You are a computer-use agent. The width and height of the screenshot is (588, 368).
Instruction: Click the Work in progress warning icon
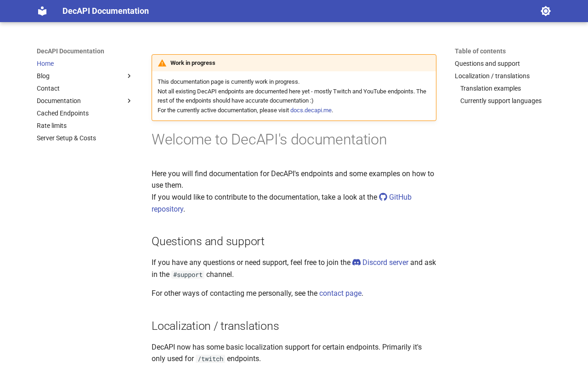tap(162, 63)
